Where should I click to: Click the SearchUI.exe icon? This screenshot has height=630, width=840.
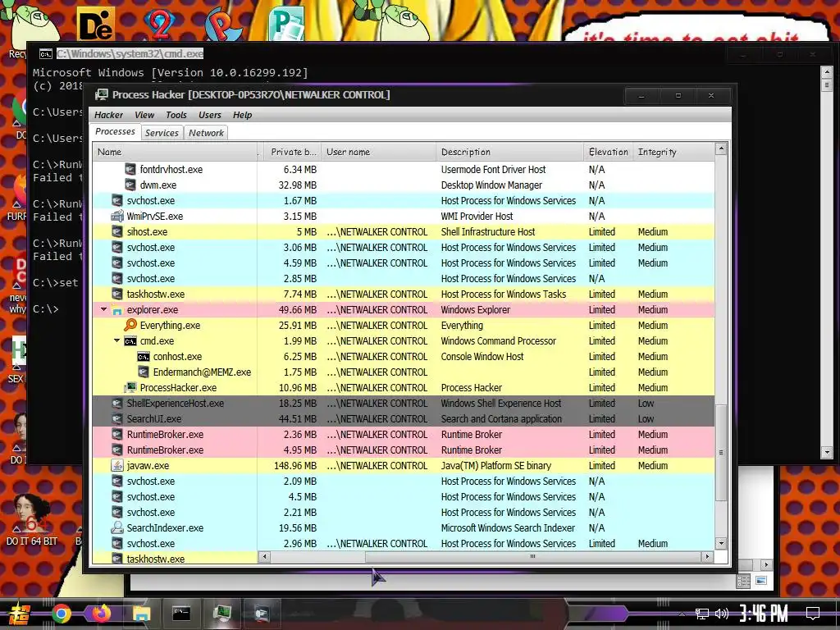click(117, 418)
